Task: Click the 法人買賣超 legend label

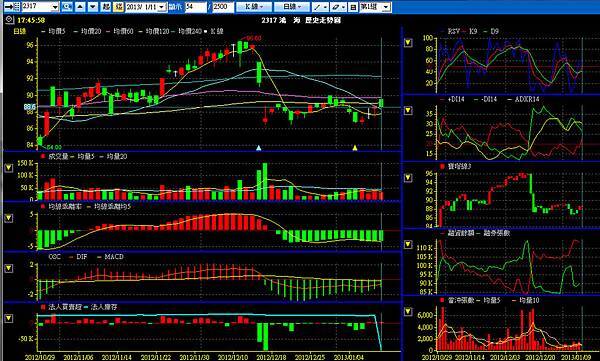Action: pyautogui.click(x=65, y=307)
